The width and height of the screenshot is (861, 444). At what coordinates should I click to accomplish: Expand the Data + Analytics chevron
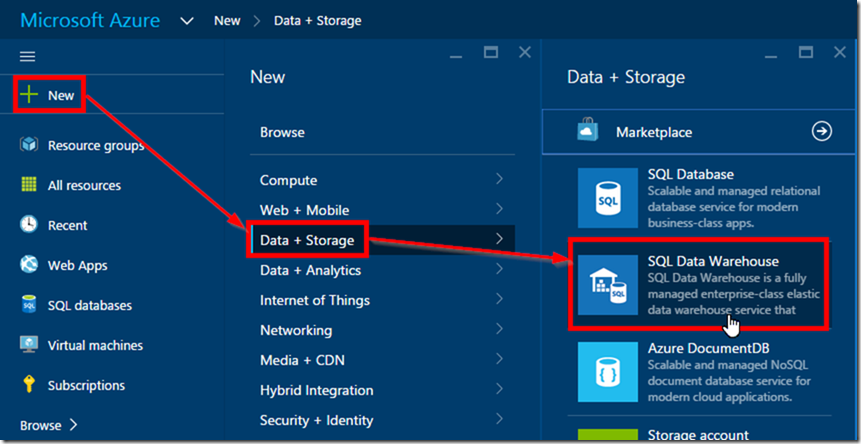pyautogui.click(x=499, y=269)
